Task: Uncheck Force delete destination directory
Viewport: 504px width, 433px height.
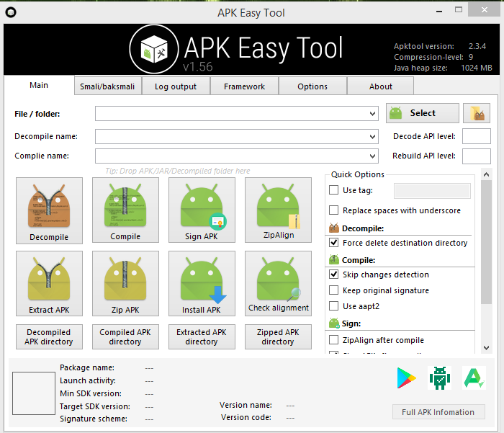Action: click(333, 243)
